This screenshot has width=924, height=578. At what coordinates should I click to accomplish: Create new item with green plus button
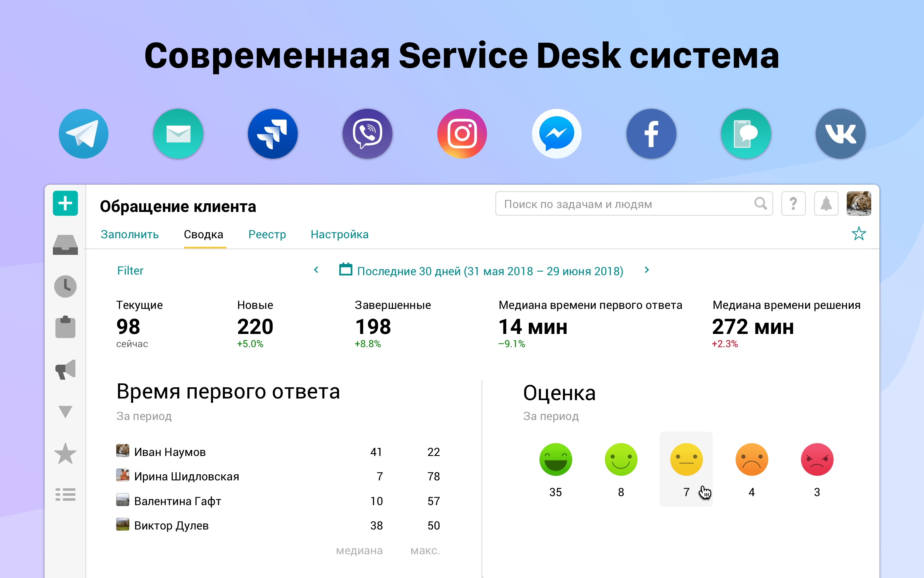(65, 203)
